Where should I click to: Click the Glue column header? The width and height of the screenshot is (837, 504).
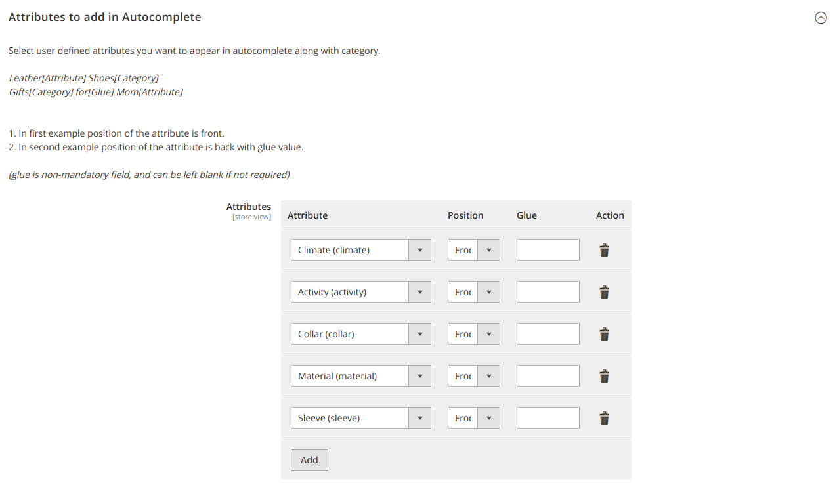[526, 215]
